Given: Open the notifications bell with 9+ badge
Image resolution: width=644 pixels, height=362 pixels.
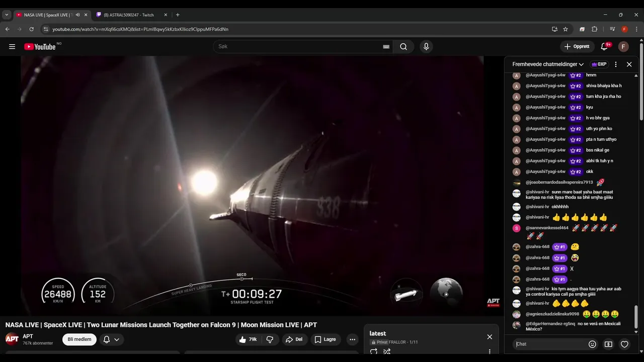Looking at the screenshot, I should (605, 47).
